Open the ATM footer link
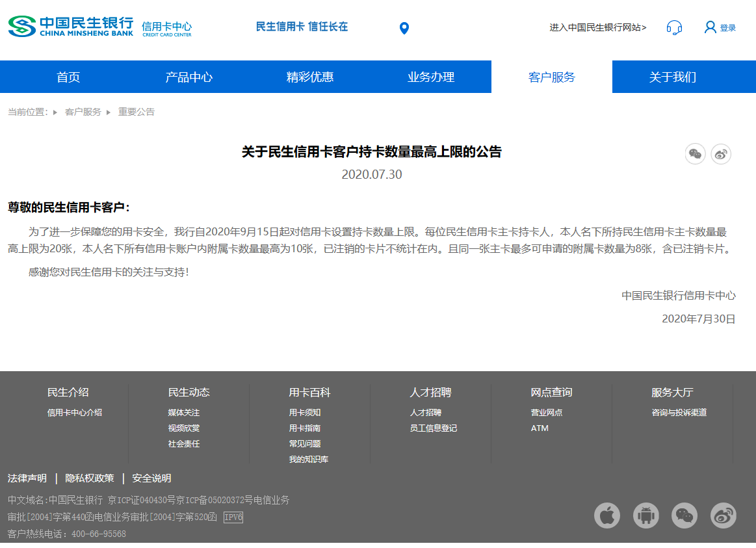The width and height of the screenshot is (756, 548). pos(540,428)
